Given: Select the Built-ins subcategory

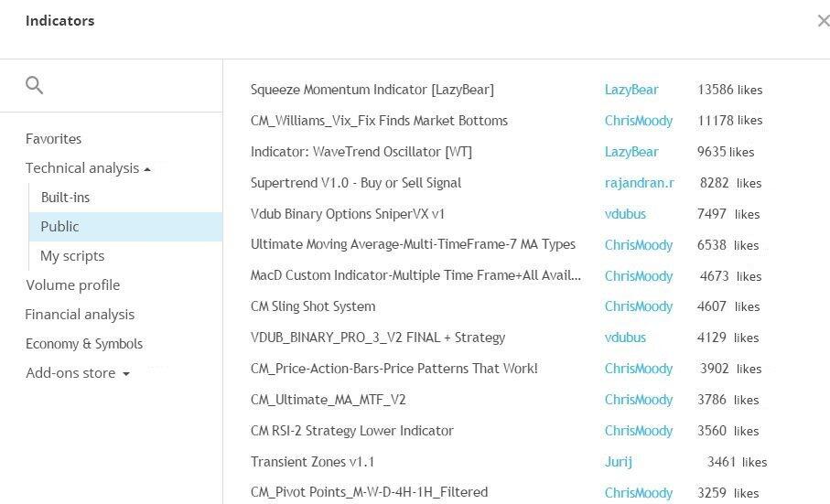Looking at the screenshot, I should coord(65,198).
